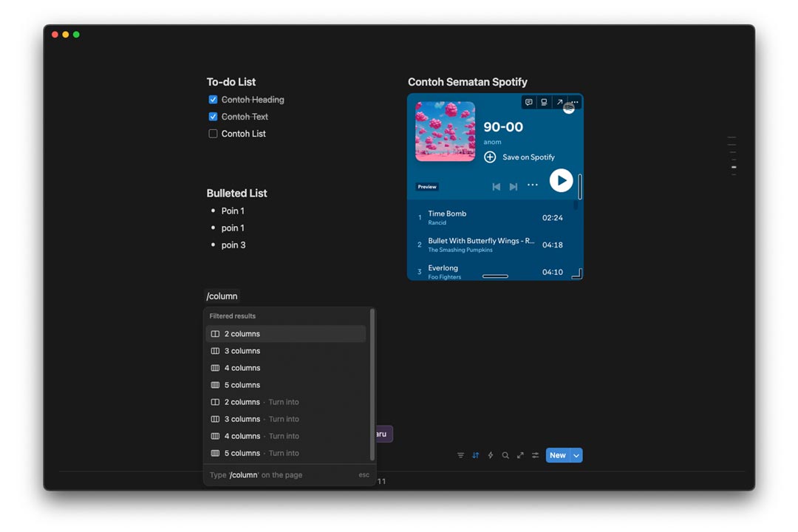This screenshot has height=532, width=798.
Task: Select the first 2 columns menu option
Action: [x=285, y=334]
